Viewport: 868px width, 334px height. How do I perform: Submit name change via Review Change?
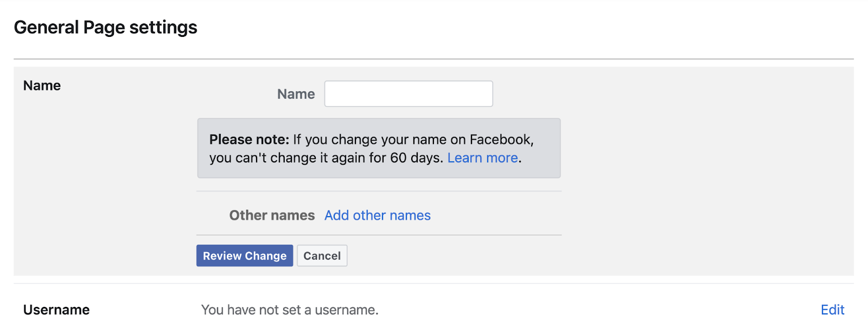245,255
